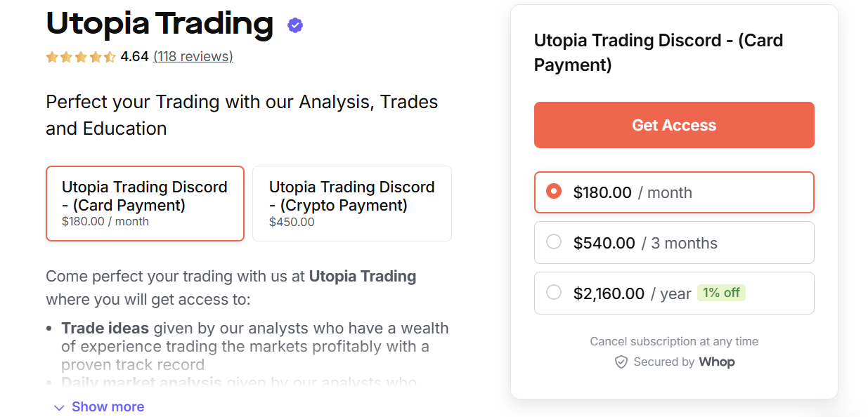
Task: Open the yearly plan option showing 1% off
Action: [x=673, y=293]
